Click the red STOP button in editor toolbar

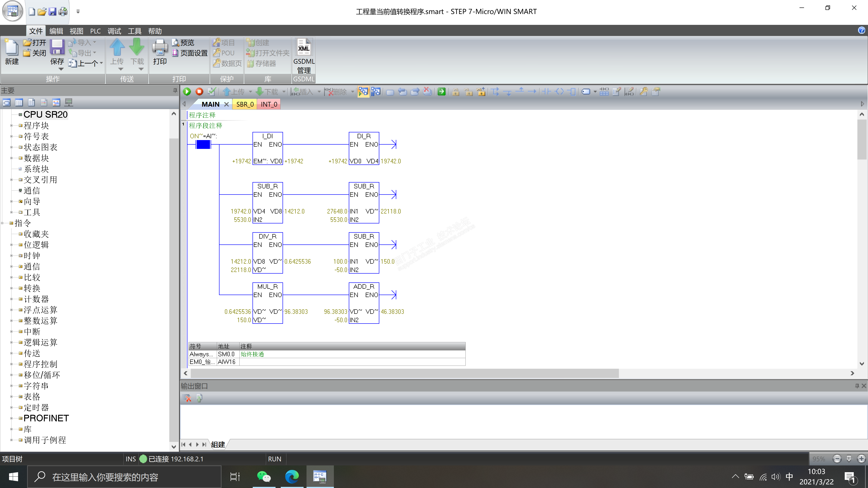[x=199, y=91]
